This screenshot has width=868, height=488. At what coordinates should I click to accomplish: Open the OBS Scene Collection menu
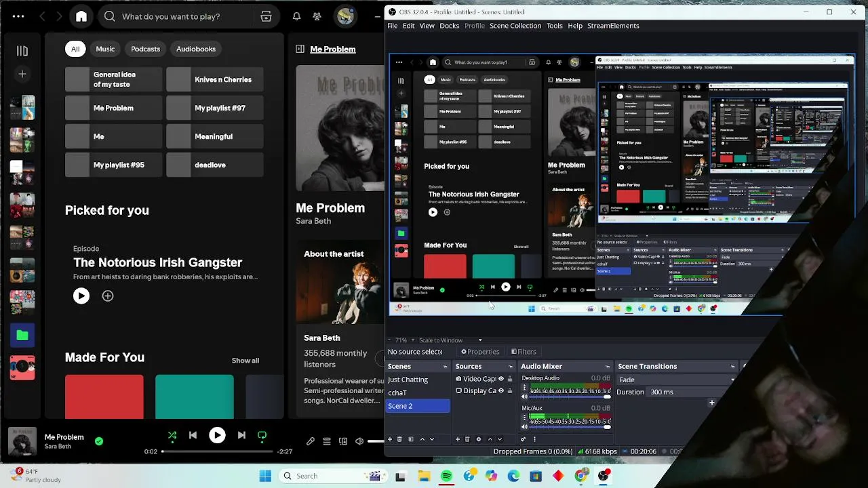pos(515,26)
